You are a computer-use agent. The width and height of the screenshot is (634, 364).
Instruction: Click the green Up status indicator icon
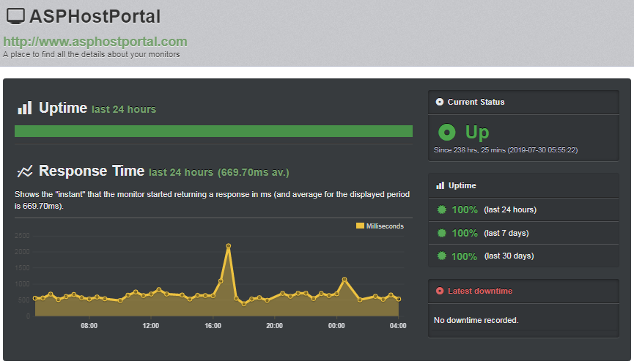pyautogui.click(x=447, y=132)
